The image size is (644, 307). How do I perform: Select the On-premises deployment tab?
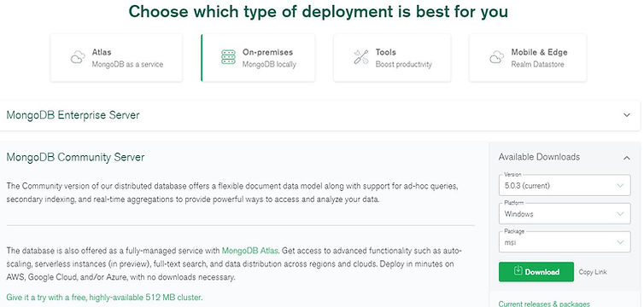pos(258,58)
